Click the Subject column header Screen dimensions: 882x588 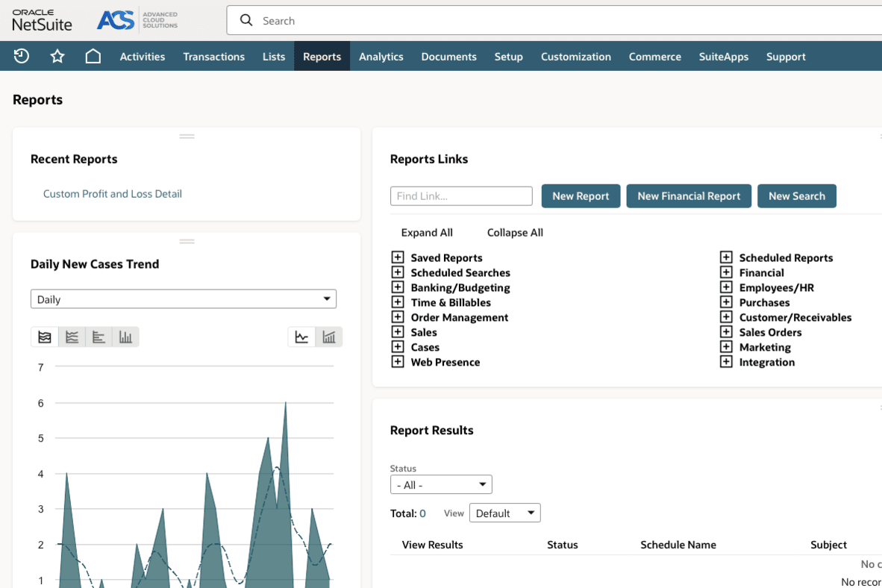[x=828, y=545]
